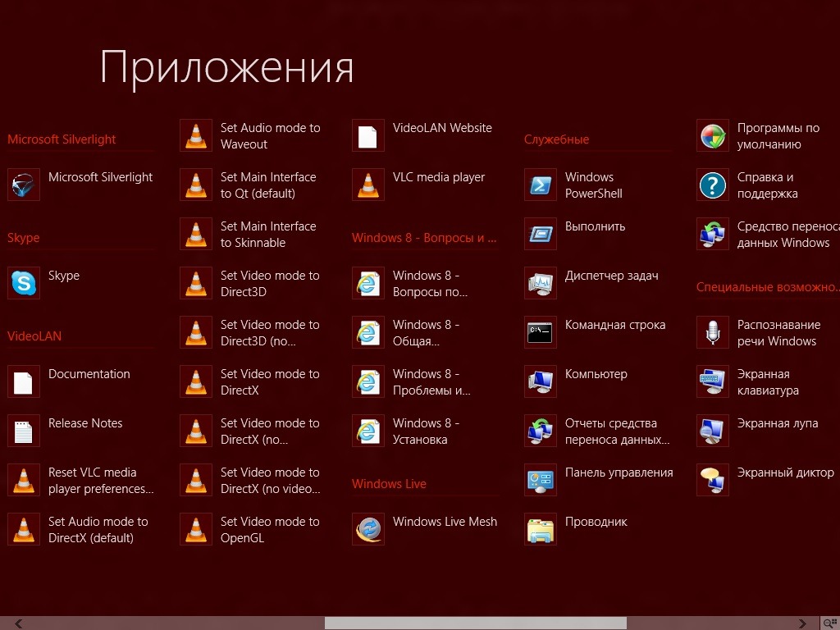Click the VideoLAN group header
This screenshot has height=630, width=840.
[x=34, y=336]
